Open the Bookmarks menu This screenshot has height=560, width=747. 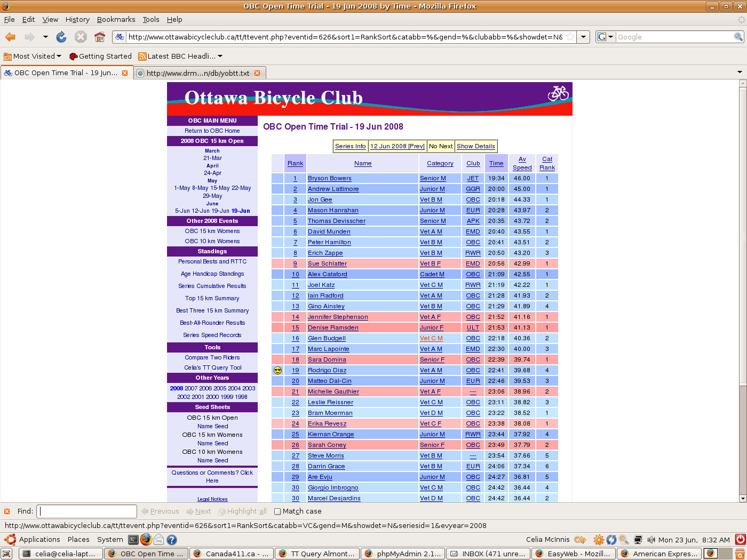116,19
